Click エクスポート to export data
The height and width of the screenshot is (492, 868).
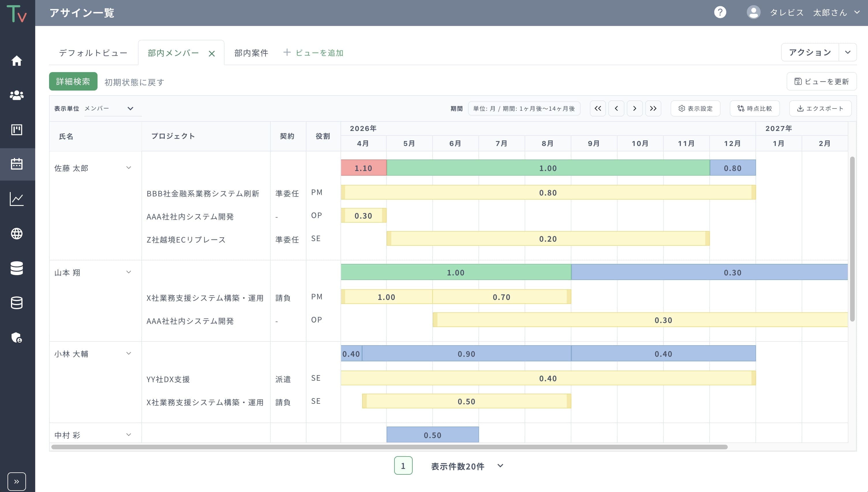pyautogui.click(x=820, y=108)
